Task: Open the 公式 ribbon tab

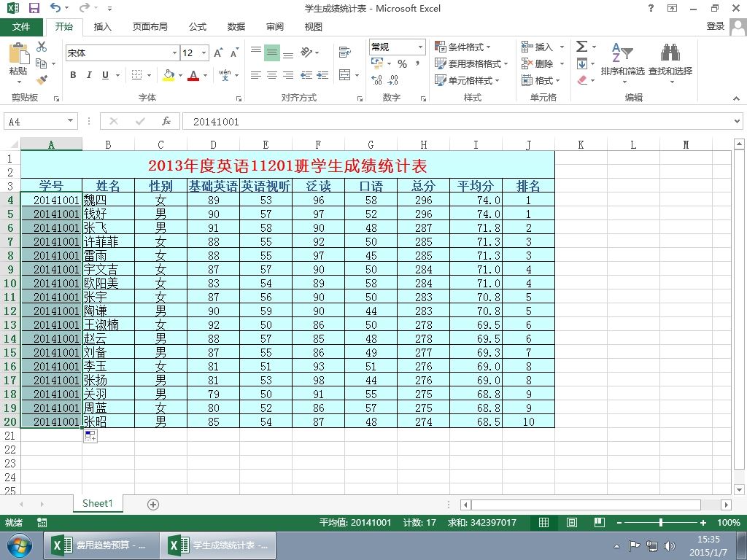Action: point(197,27)
